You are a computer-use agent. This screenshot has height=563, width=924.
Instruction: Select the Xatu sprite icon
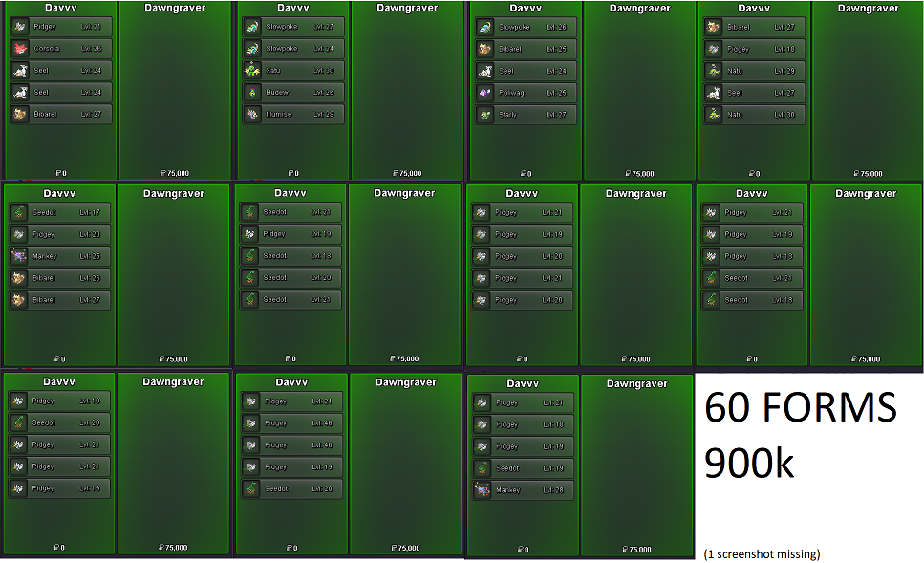[252, 71]
